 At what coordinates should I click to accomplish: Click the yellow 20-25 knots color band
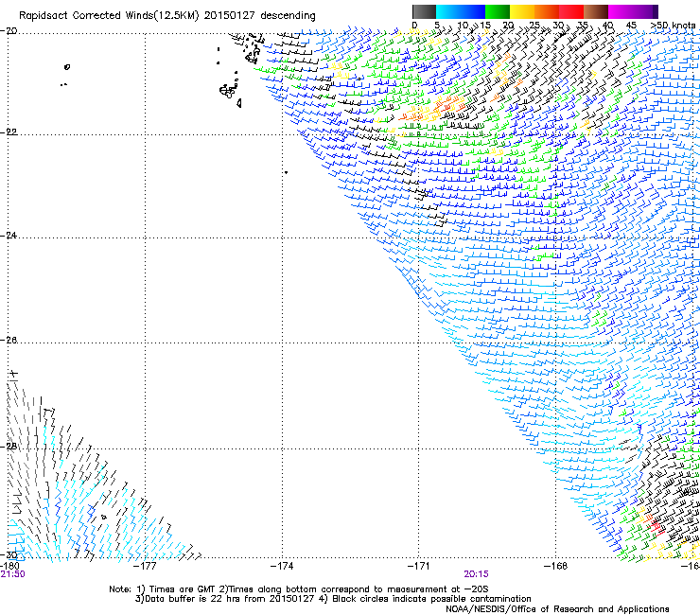(522, 11)
